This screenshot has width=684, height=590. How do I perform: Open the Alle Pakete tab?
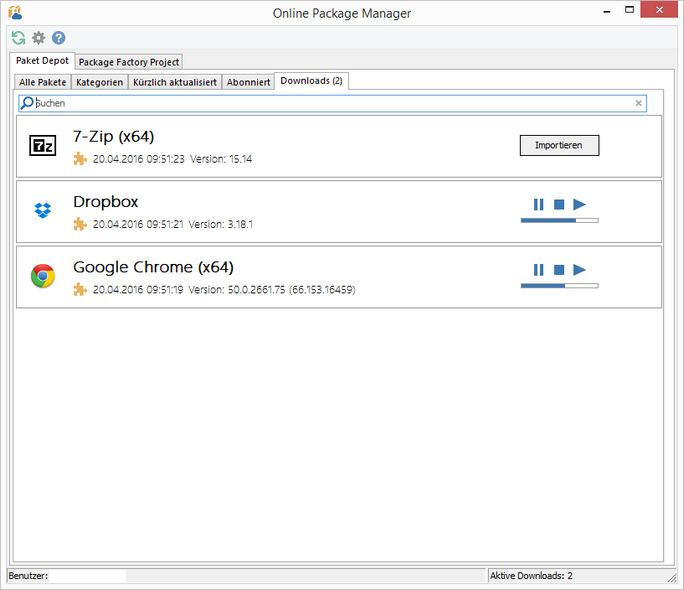[x=42, y=82]
